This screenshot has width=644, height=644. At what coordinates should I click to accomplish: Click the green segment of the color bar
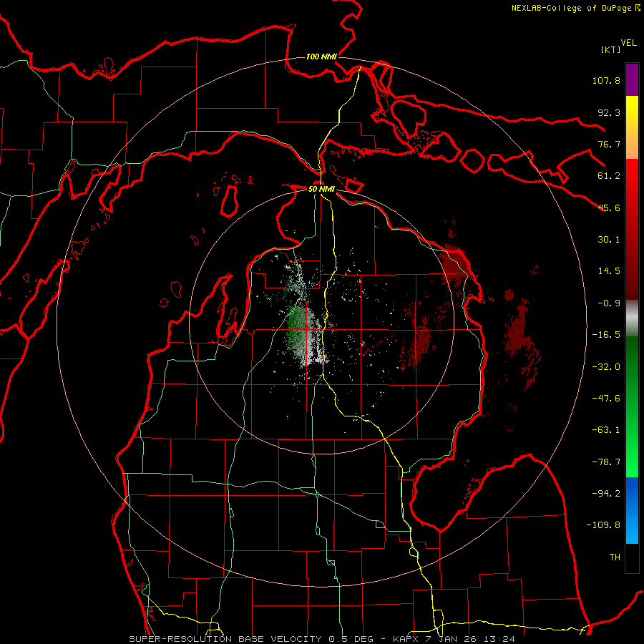click(632, 406)
